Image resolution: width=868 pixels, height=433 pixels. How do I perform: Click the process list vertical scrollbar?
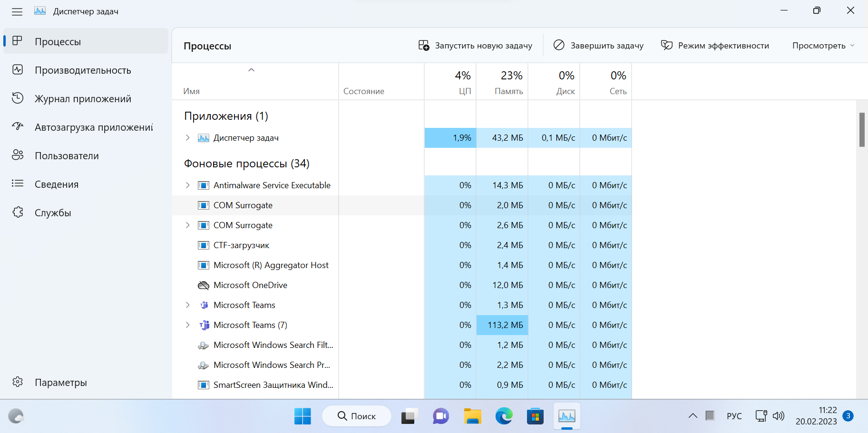[x=862, y=130]
